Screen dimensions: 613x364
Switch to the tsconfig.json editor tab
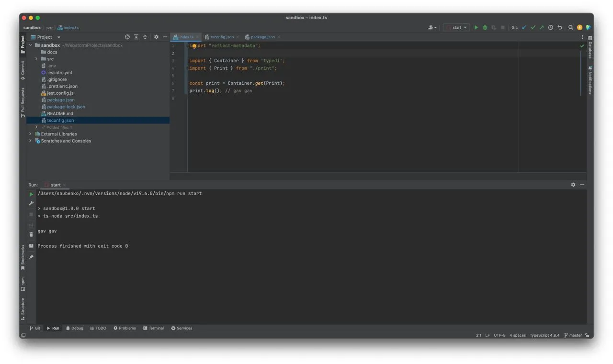pyautogui.click(x=222, y=37)
